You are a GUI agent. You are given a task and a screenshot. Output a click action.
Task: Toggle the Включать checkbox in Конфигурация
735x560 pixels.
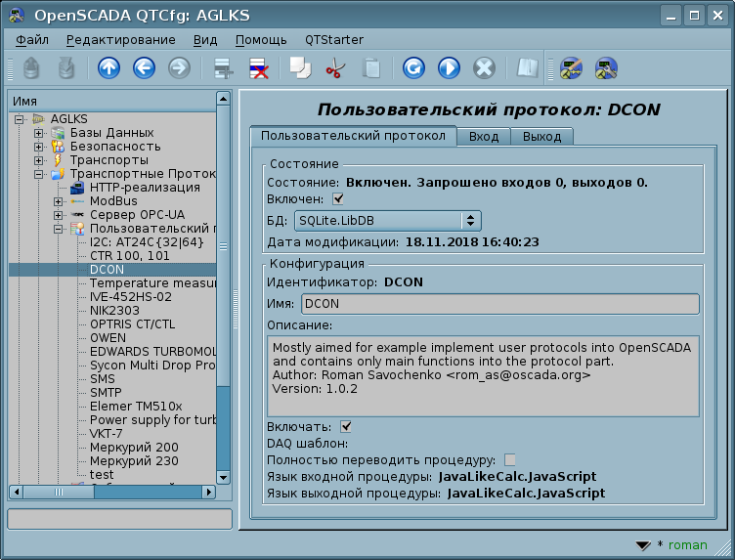(x=346, y=426)
